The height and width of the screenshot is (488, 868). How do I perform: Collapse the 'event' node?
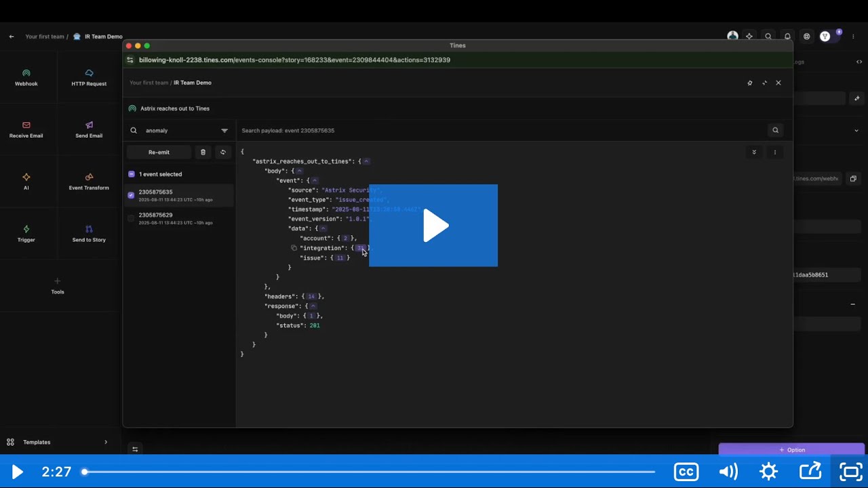point(314,180)
